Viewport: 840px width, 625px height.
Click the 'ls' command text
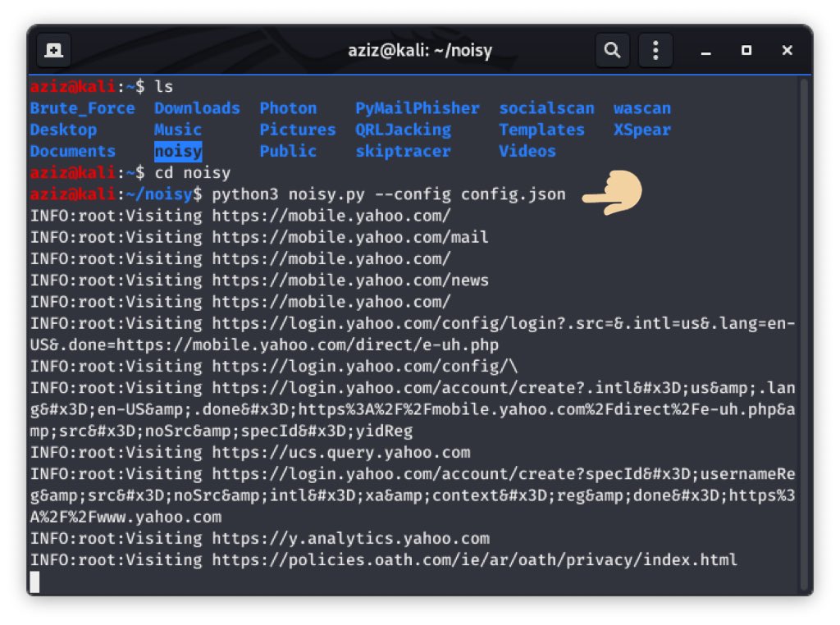click(163, 87)
